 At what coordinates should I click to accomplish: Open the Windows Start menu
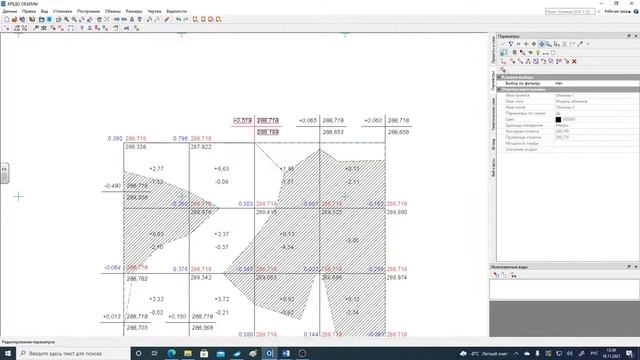pos(8,353)
